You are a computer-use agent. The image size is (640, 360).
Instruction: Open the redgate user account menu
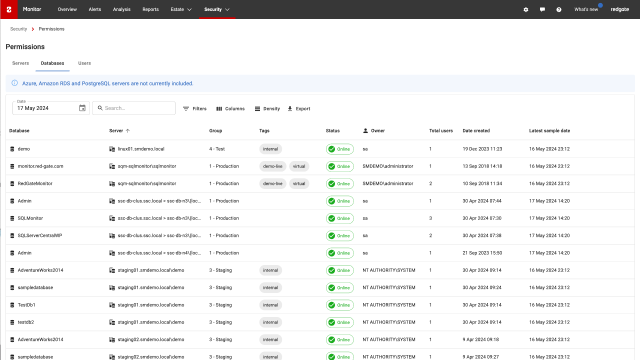pos(620,9)
